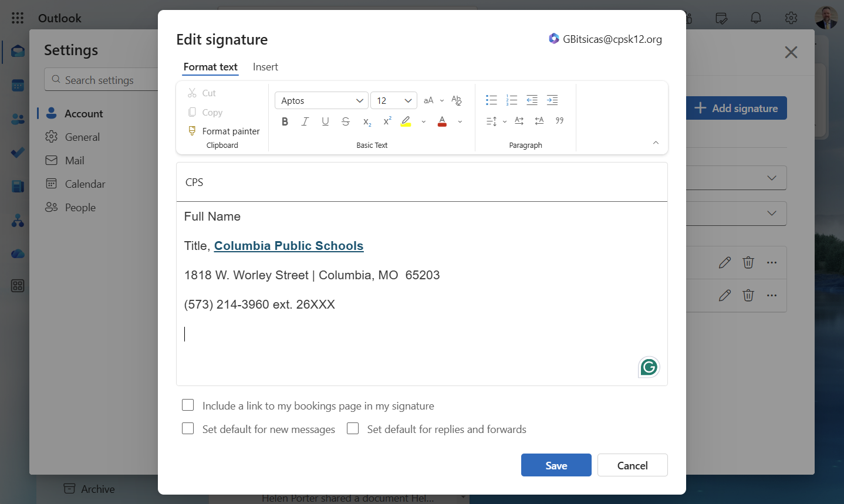Clear formatting with the eraser icon

coord(457,100)
